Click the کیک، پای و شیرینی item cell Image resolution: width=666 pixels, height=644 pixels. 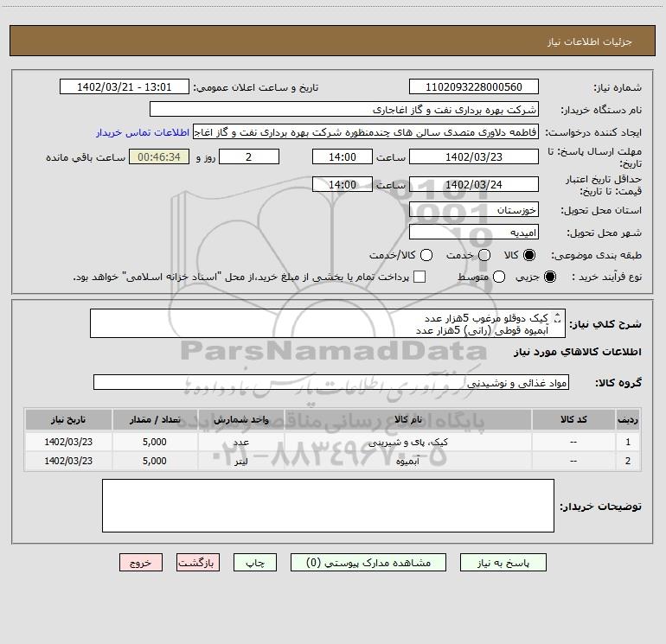[407, 442]
